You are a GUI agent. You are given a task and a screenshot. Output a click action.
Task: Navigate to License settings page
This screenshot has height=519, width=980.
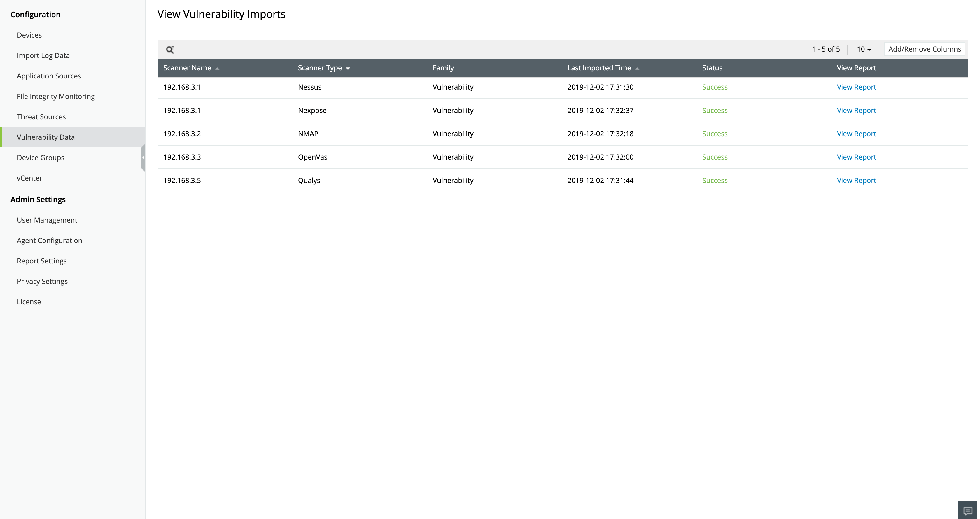point(29,302)
